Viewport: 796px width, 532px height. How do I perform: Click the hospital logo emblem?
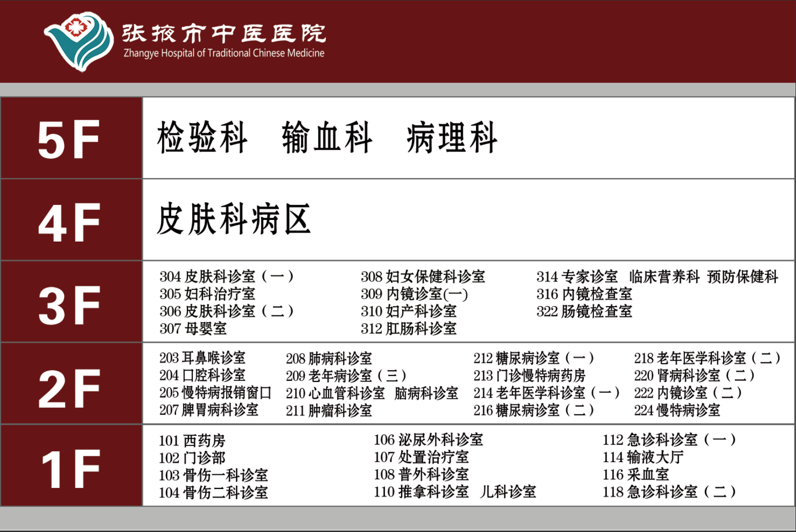tap(78, 41)
